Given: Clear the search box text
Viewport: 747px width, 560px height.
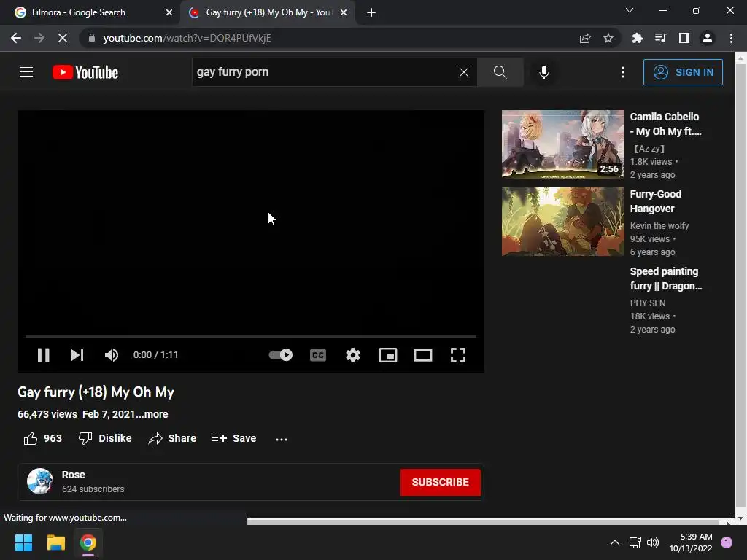Looking at the screenshot, I should tap(463, 72).
